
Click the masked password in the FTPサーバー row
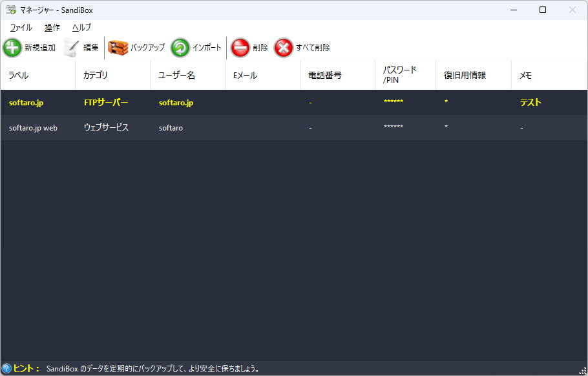(x=394, y=101)
